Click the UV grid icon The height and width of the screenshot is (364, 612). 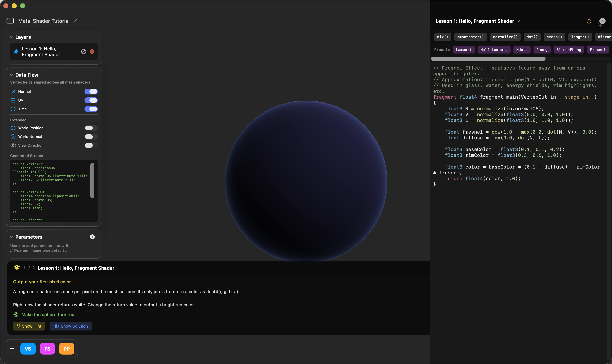tap(13, 100)
